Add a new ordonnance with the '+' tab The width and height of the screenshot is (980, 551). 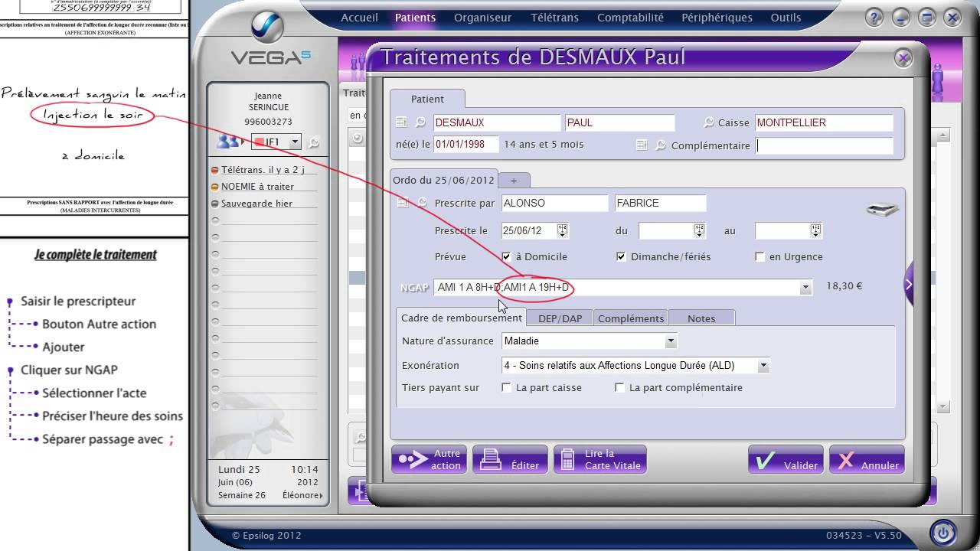click(x=514, y=181)
